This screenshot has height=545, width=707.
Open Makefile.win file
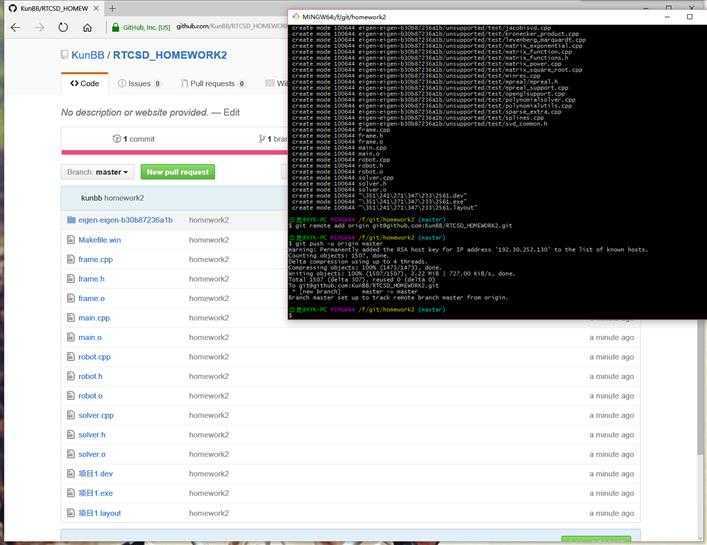pyautogui.click(x=100, y=240)
